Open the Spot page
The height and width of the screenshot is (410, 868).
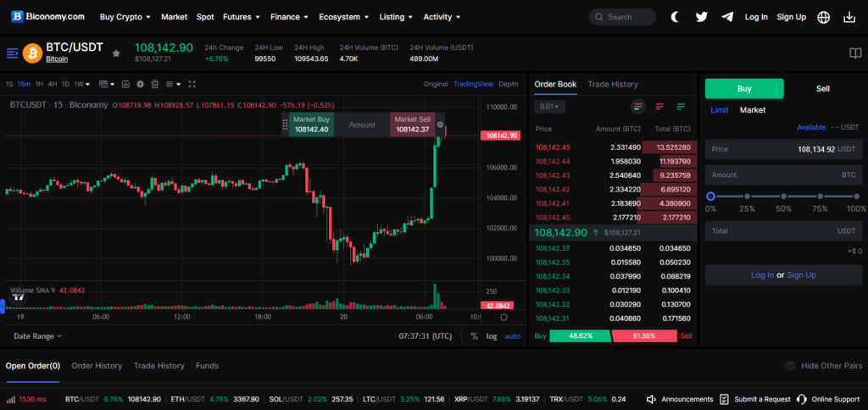click(x=205, y=17)
